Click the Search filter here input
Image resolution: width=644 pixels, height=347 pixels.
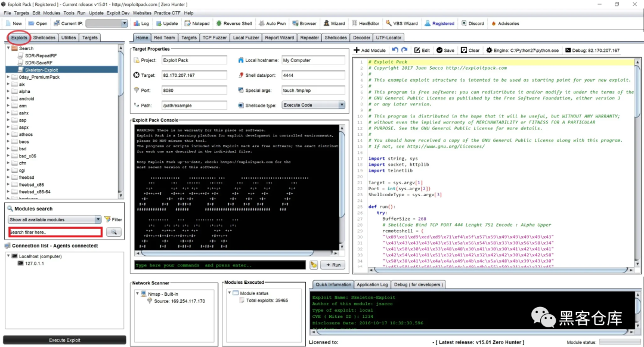click(55, 232)
